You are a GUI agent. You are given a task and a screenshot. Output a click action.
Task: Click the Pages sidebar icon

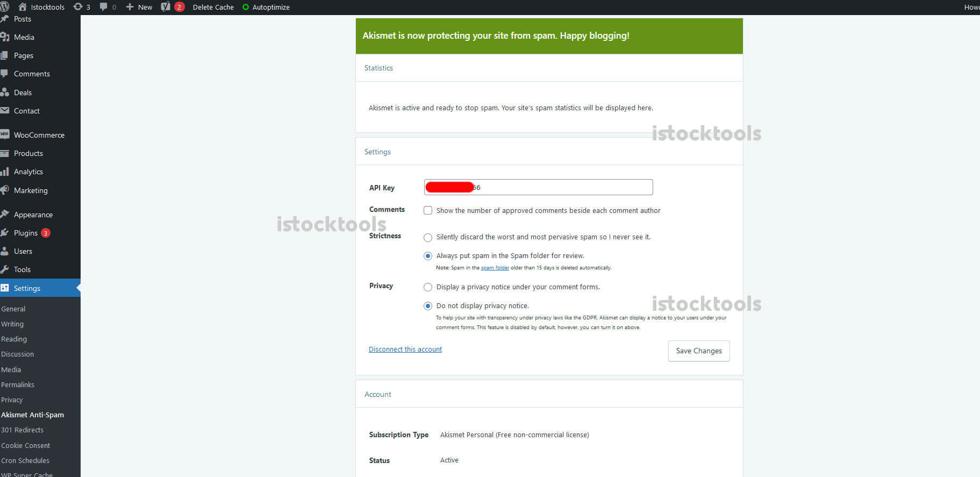pos(4,55)
